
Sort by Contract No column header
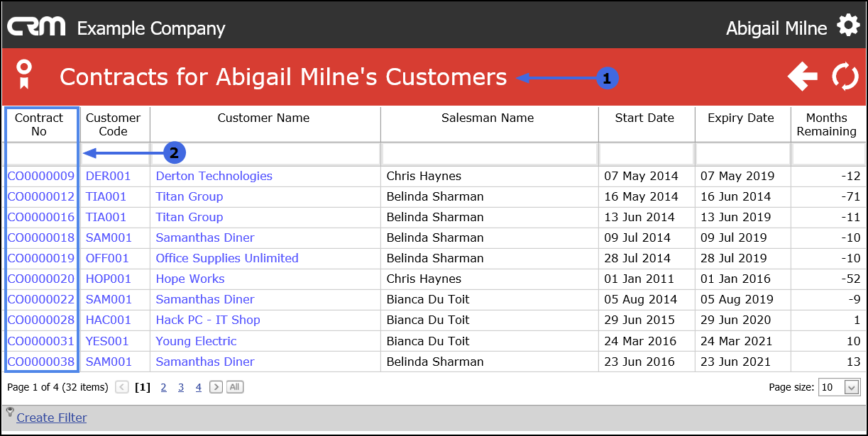point(39,124)
